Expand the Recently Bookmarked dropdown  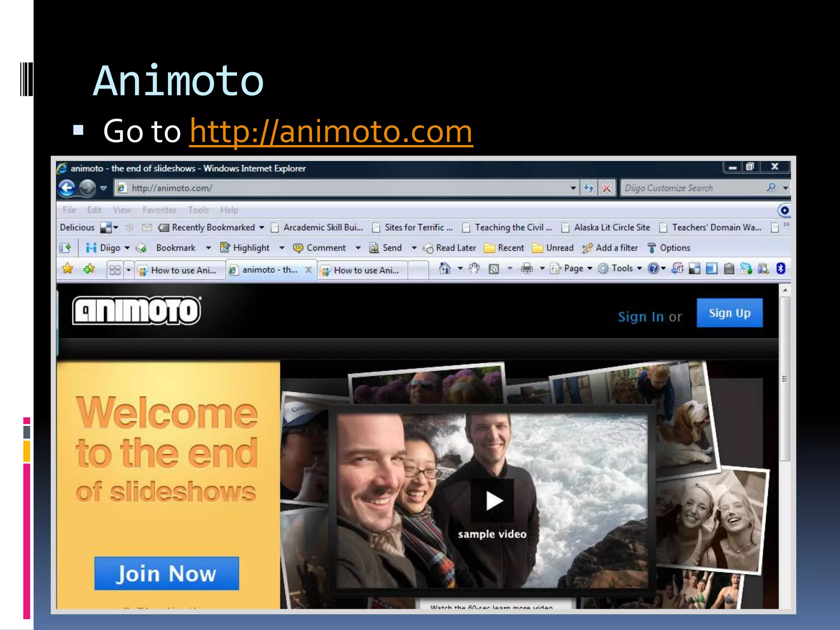pyautogui.click(x=262, y=228)
